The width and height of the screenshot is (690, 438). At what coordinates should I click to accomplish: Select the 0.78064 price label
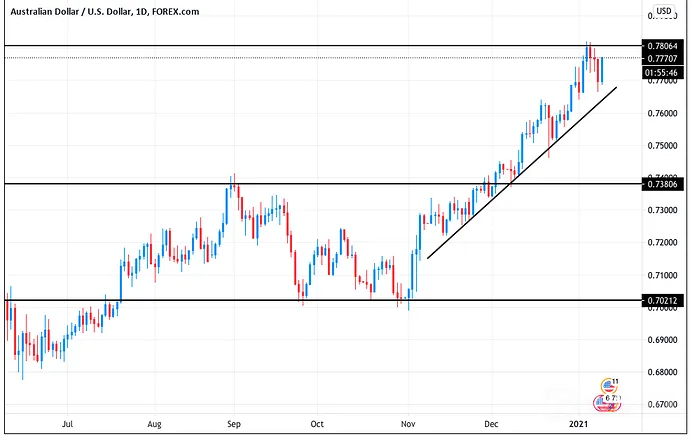pos(663,46)
